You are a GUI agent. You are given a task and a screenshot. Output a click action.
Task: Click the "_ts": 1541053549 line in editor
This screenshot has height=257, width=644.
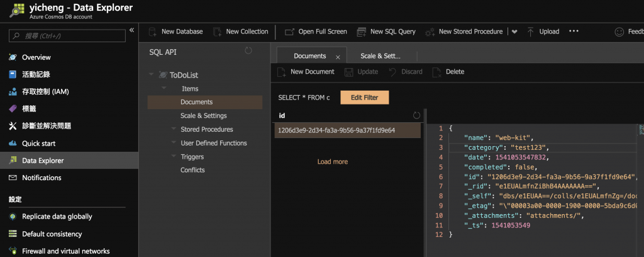(497, 226)
